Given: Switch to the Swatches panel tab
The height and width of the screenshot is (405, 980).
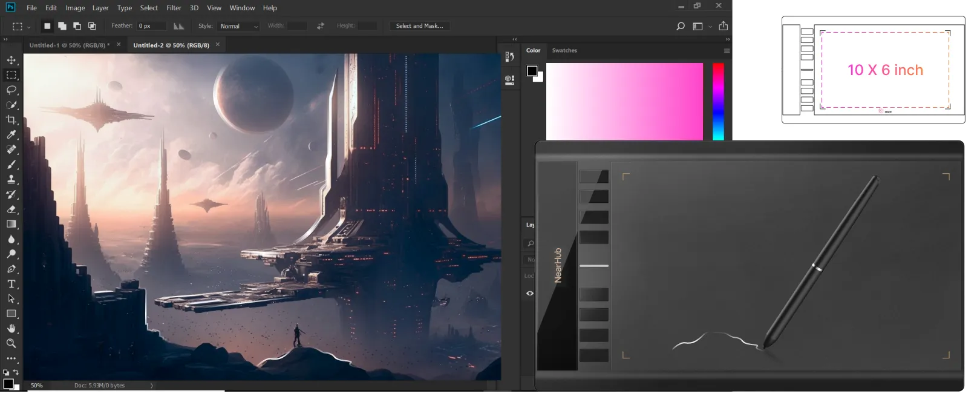Looking at the screenshot, I should (x=564, y=51).
